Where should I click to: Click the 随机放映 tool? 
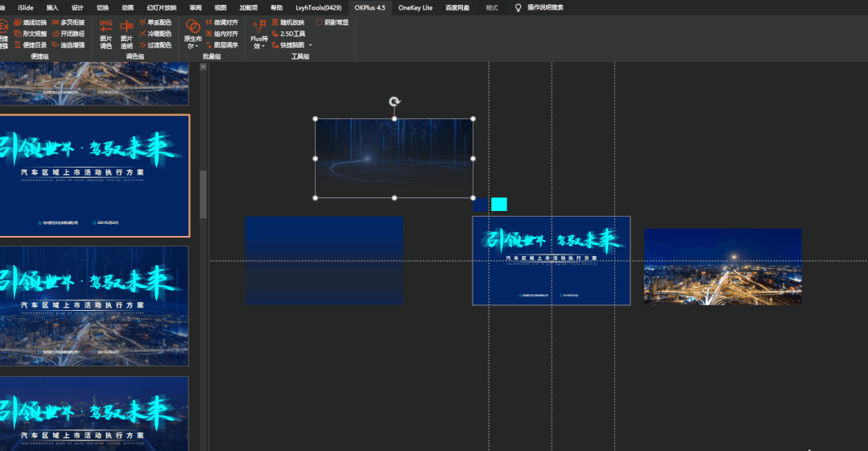click(x=288, y=23)
